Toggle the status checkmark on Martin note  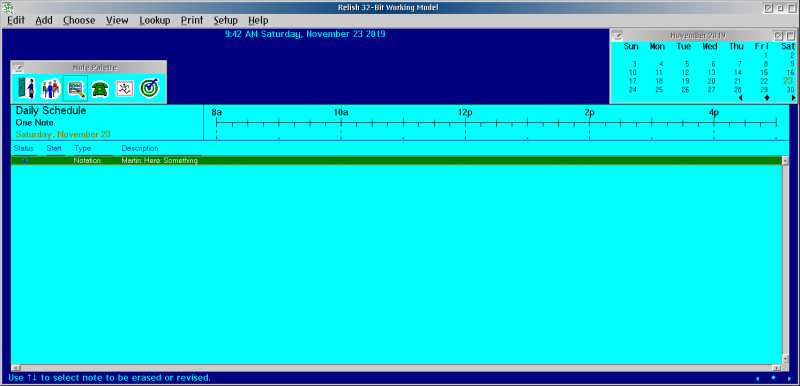(x=25, y=160)
